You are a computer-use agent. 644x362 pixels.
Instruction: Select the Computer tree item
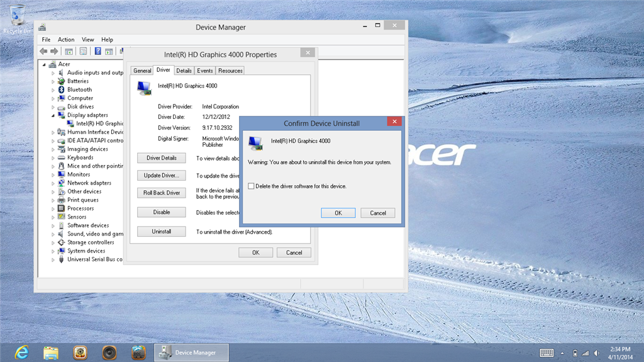coord(80,98)
